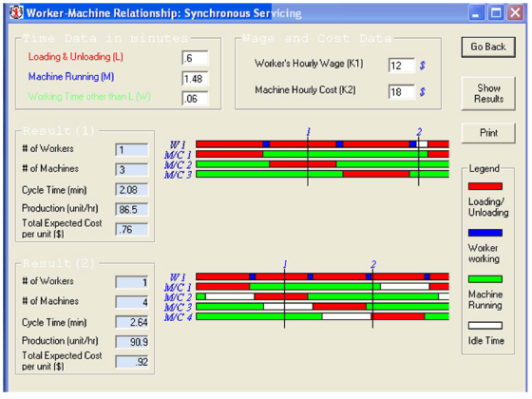Select Result (1) cycle time 2.08

pyautogui.click(x=132, y=190)
